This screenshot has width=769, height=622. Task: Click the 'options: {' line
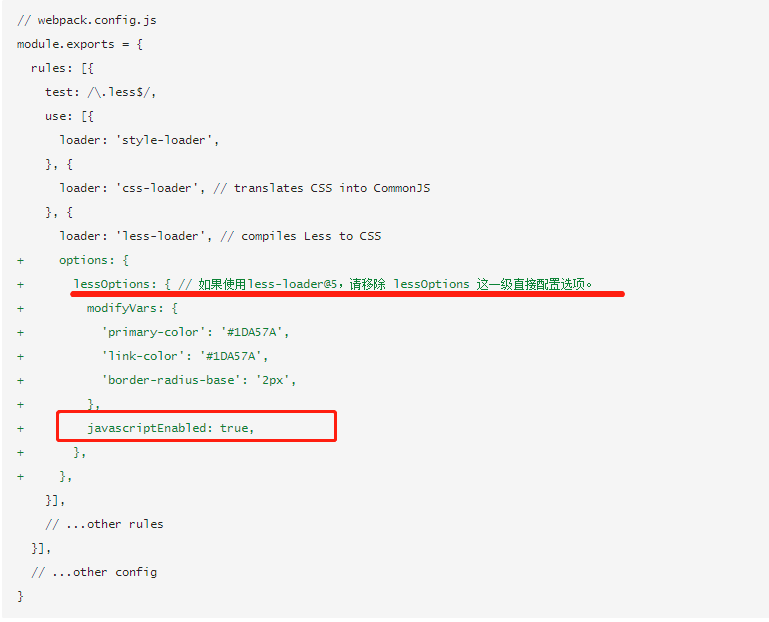pyautogui.click(x=94, y=260)
